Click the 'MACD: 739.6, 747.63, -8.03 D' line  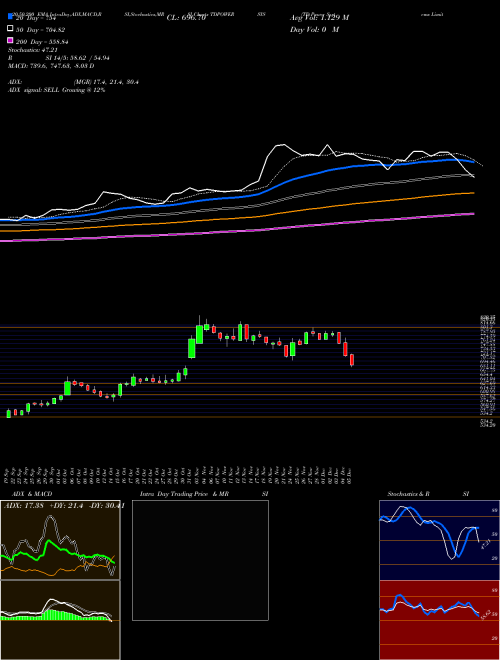(51, 66)
